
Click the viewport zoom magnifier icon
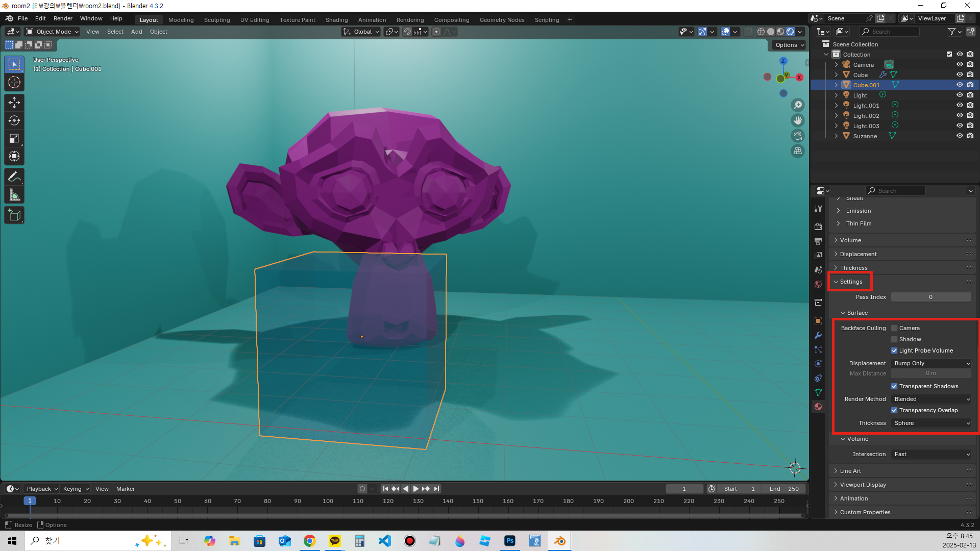click(x=798, y=105)
